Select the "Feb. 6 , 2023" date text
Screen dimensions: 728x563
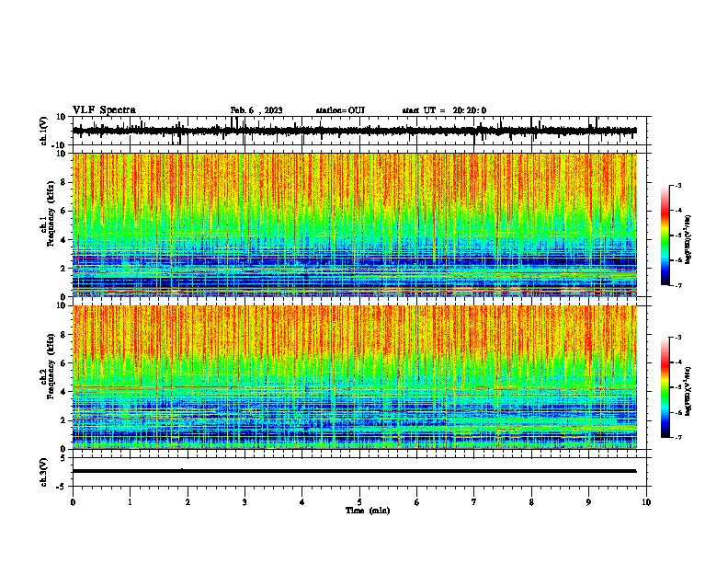(x=256, y=110)
